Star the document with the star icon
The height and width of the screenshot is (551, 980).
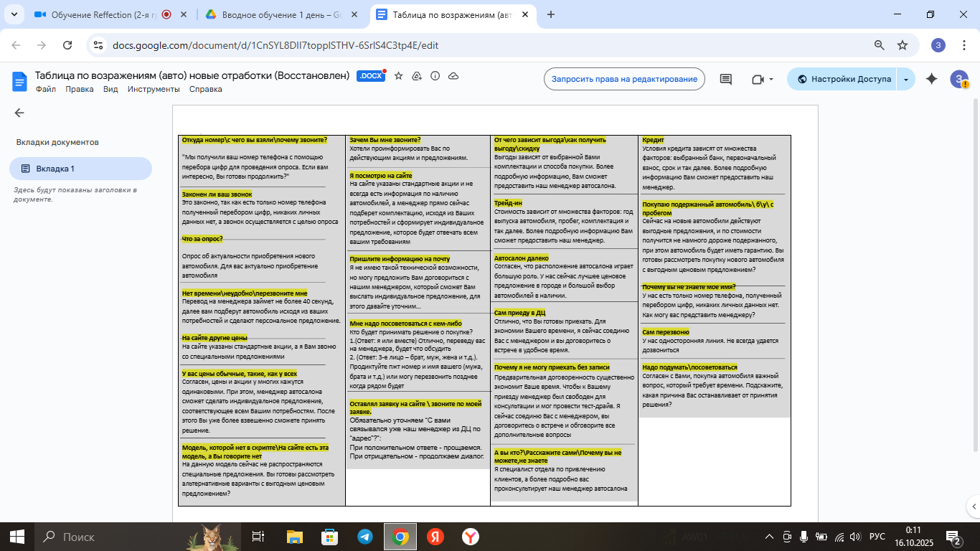(399, 76)
